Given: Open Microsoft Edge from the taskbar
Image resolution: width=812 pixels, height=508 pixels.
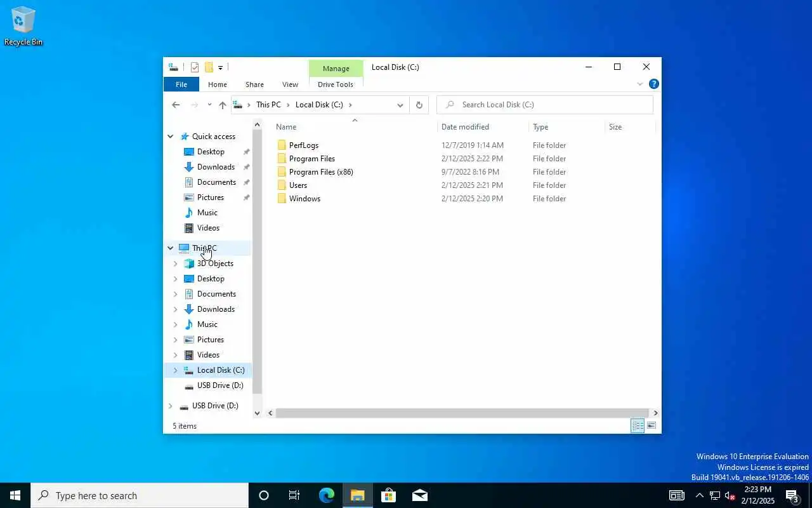Looking at the screenshot, I should coord(327,495).
